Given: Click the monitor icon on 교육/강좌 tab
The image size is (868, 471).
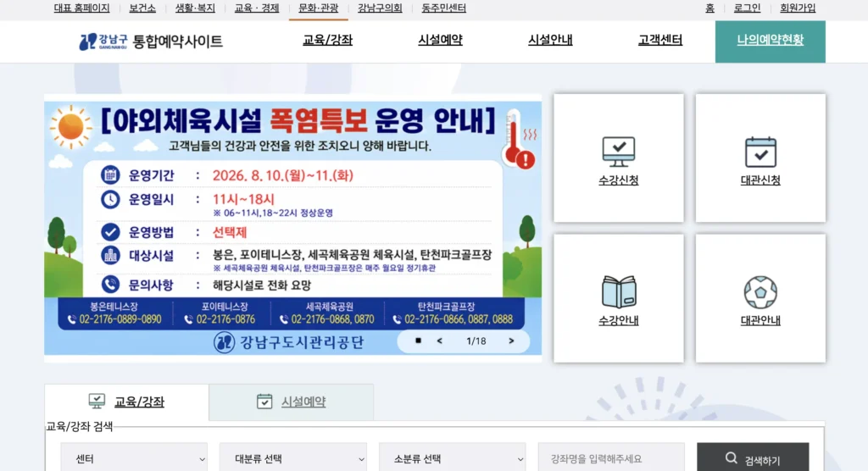Looking at the screenshot, I should coord(97,402).
